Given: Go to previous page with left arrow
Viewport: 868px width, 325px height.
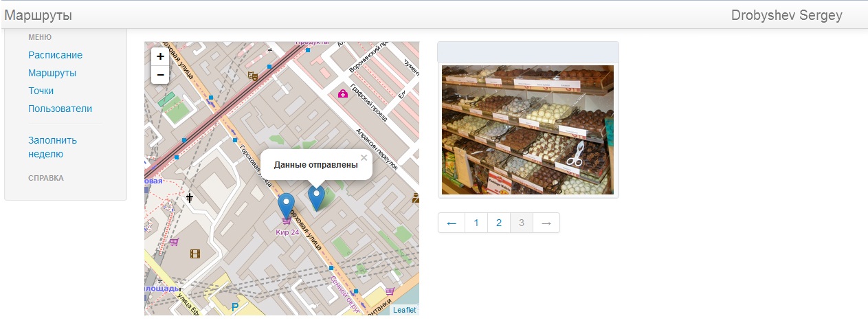Looking at the screenshot, I should tap(452, 223).
